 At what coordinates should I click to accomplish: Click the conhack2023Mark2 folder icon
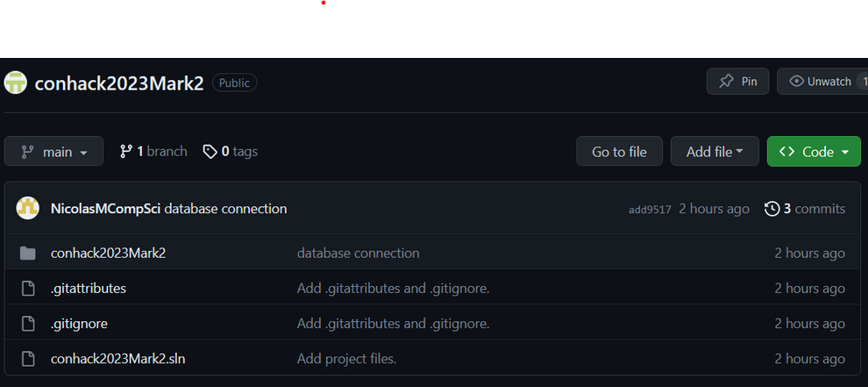point(28,254)
